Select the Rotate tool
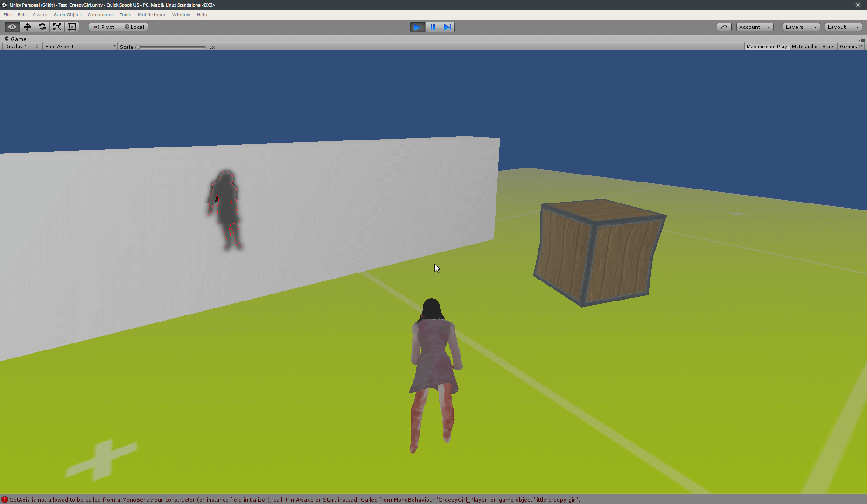867x504 pixels. (42, 27)
